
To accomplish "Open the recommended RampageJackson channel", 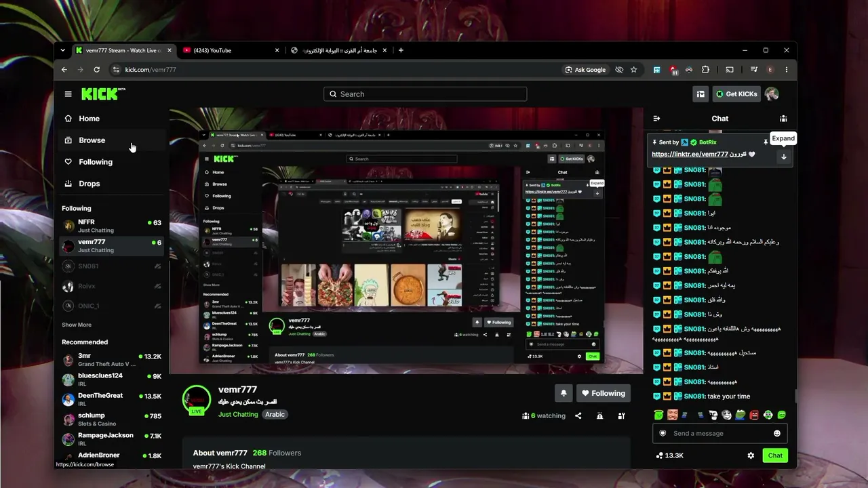I will pos(113,439).
